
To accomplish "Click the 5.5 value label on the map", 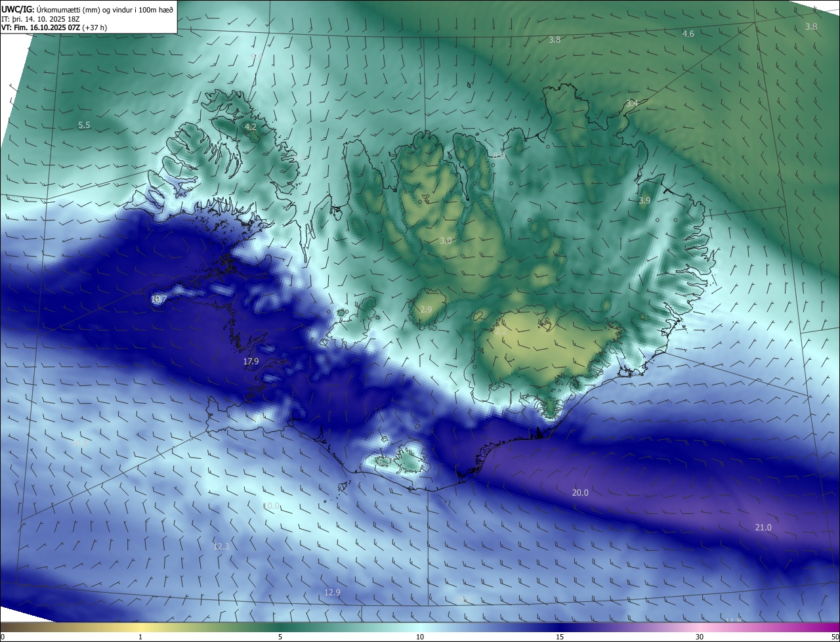I will coord(84,125).
